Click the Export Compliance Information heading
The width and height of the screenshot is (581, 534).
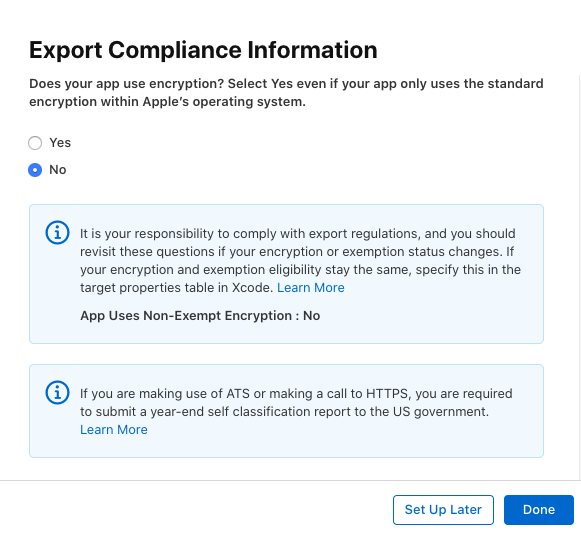[x=203, y=50]
